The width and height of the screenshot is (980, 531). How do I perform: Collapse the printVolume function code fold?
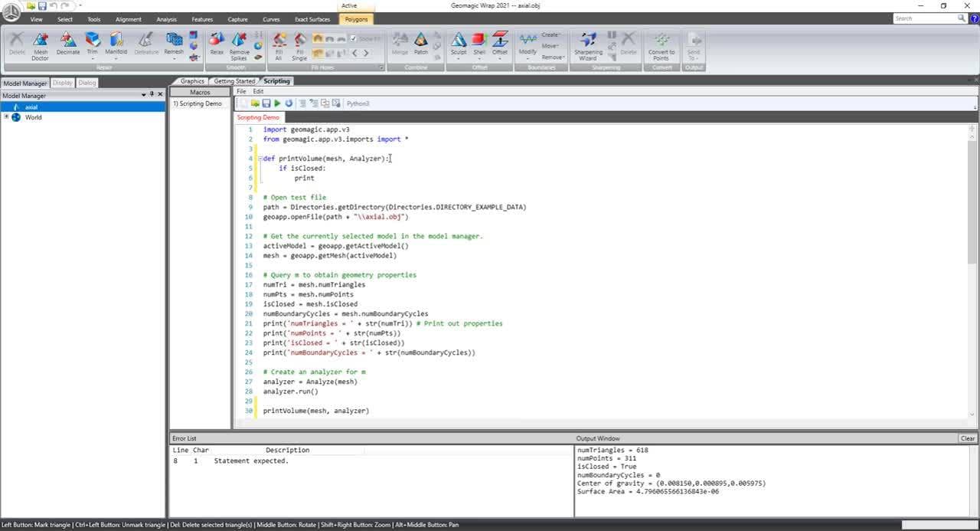260,159
